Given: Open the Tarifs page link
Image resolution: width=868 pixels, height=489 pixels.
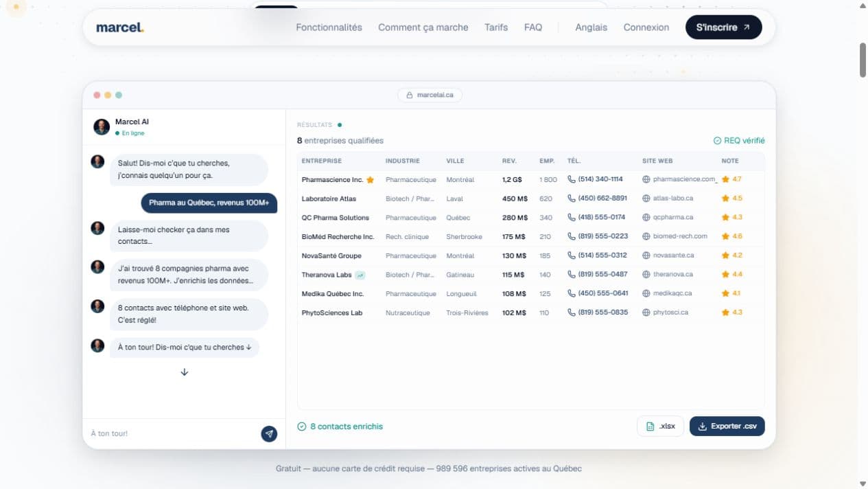Looking at the screenshot, I should pos(496,27).
